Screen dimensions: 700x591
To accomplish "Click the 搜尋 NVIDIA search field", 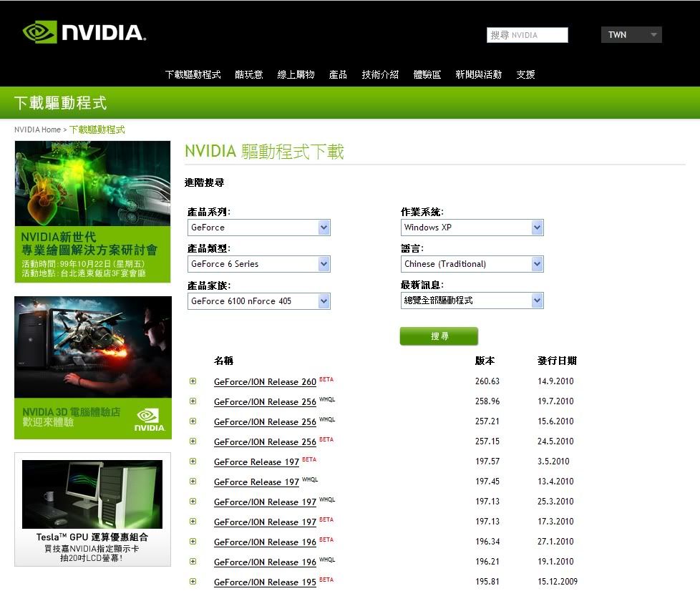I will pyautogui.click(x=528, y=35).
